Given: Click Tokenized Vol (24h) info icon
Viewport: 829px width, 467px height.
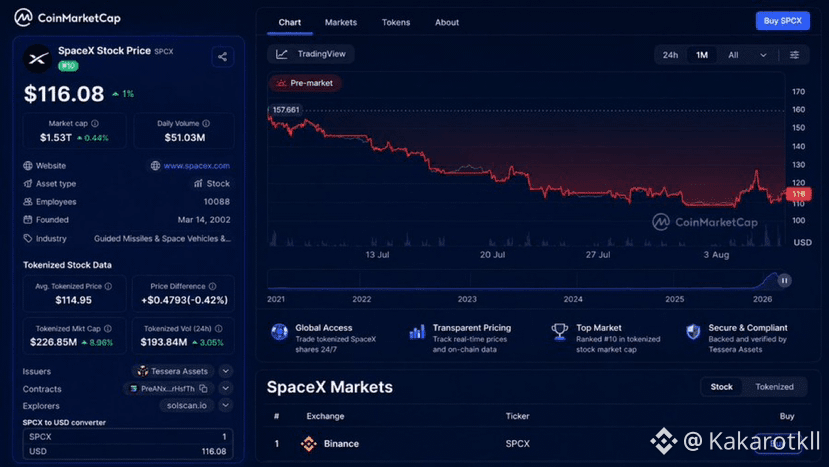Looking at the screenshot, I should 219,328.
